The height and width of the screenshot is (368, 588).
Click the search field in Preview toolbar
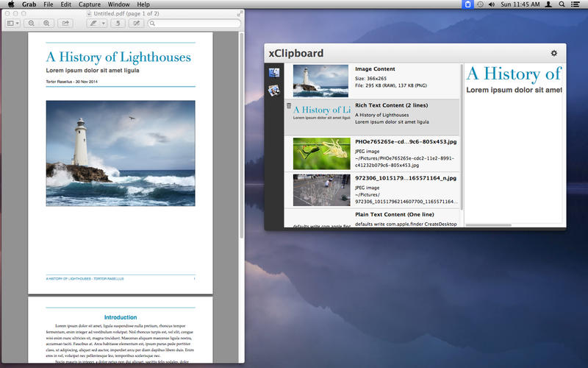195,24
